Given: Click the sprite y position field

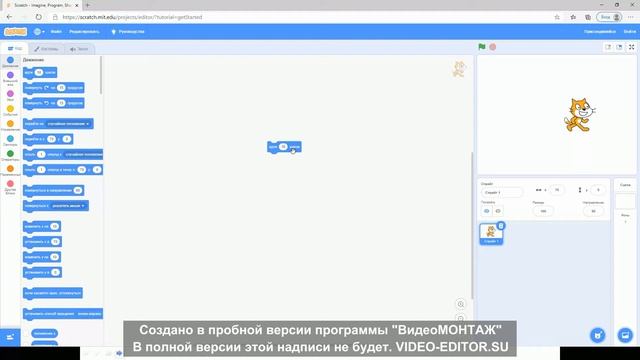Looking at the screenshot, I should coord(598,190).
